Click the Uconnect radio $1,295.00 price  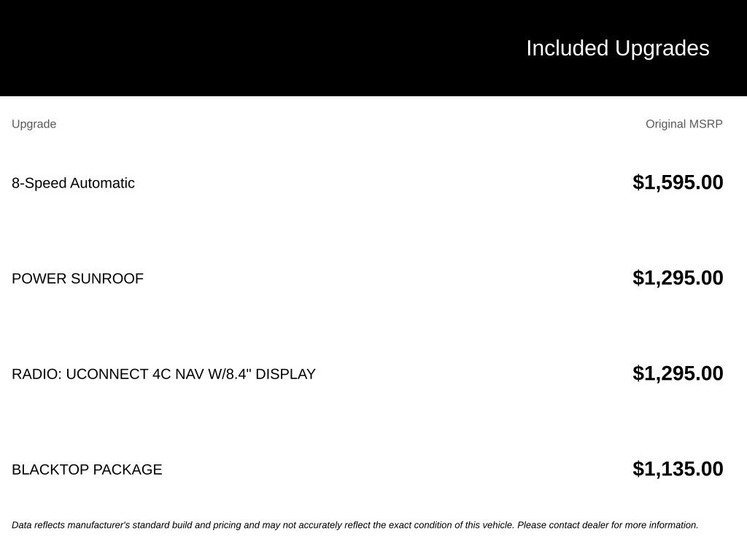tap(678, 373)
